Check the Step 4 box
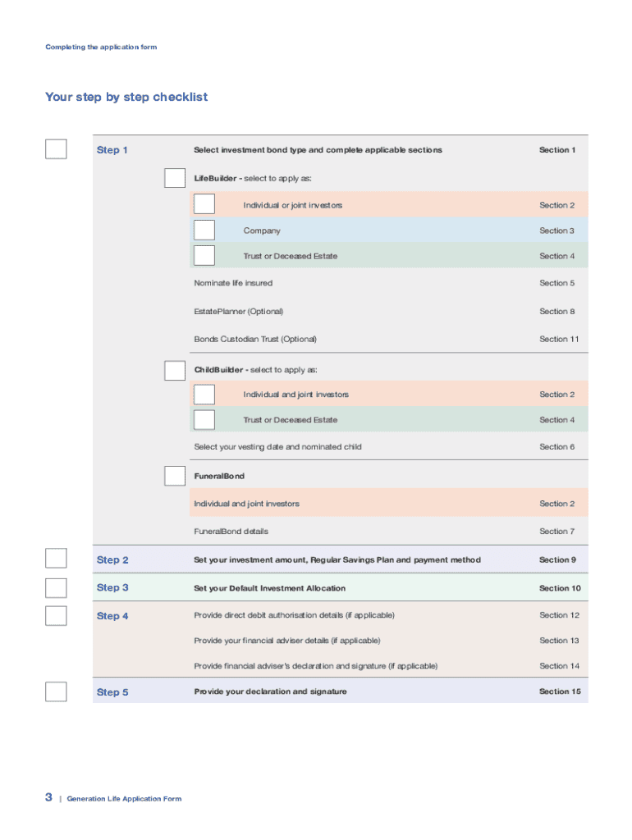The image size is (632, 840). point(56,615)
